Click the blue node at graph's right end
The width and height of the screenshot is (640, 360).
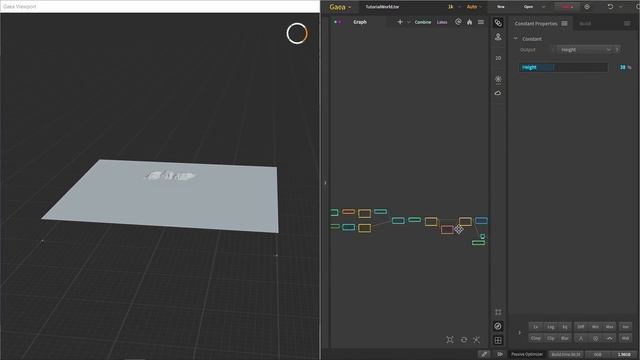(481, 221)
